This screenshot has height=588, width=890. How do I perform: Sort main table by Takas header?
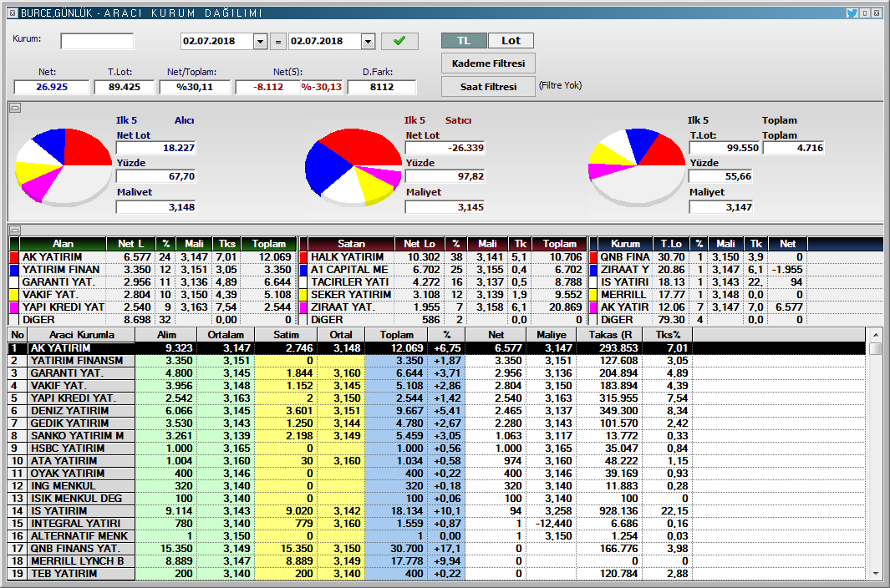click(x=610, y=335)
